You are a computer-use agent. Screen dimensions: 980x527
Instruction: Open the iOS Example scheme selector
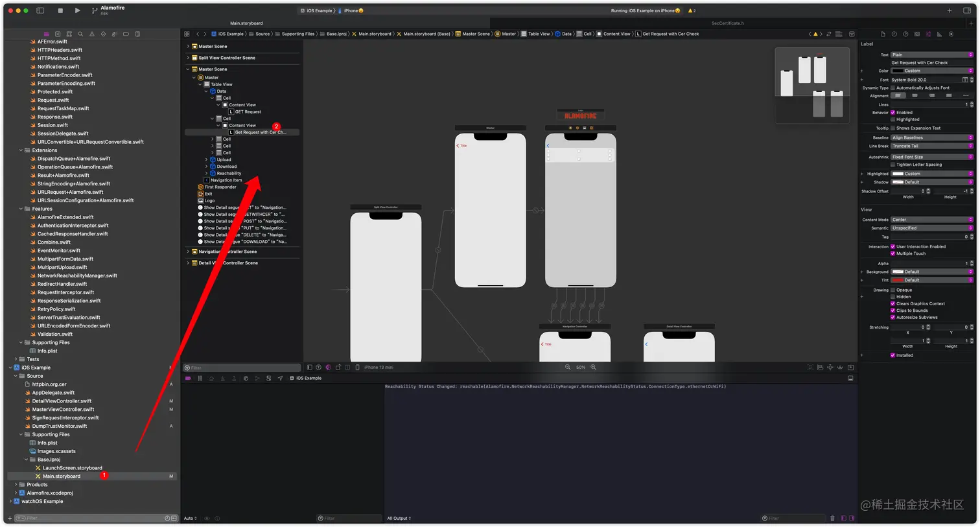[x=318, y=10]
